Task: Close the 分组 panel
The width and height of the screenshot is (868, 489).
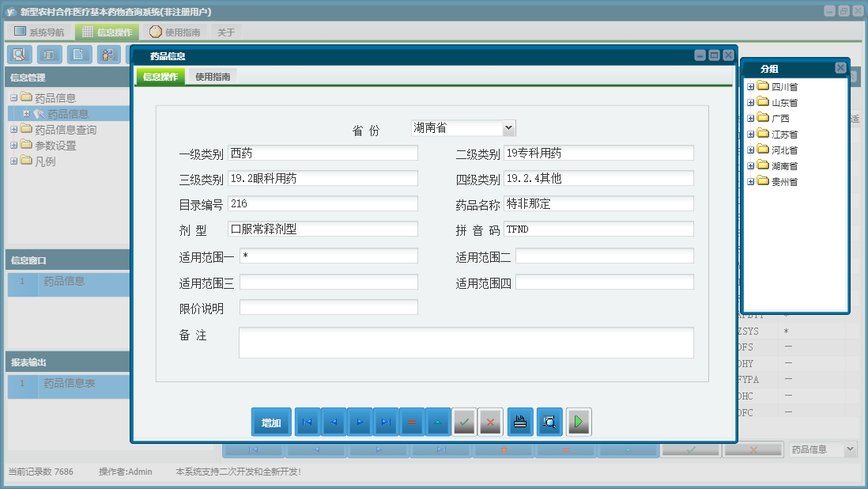Action: click(x=840, y=67)
